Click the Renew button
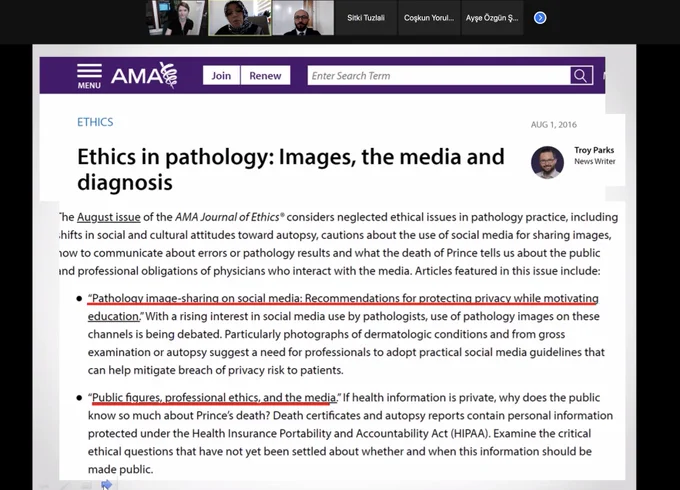The height and width of the screenshot is (490, 680). (x=265, y=75)
